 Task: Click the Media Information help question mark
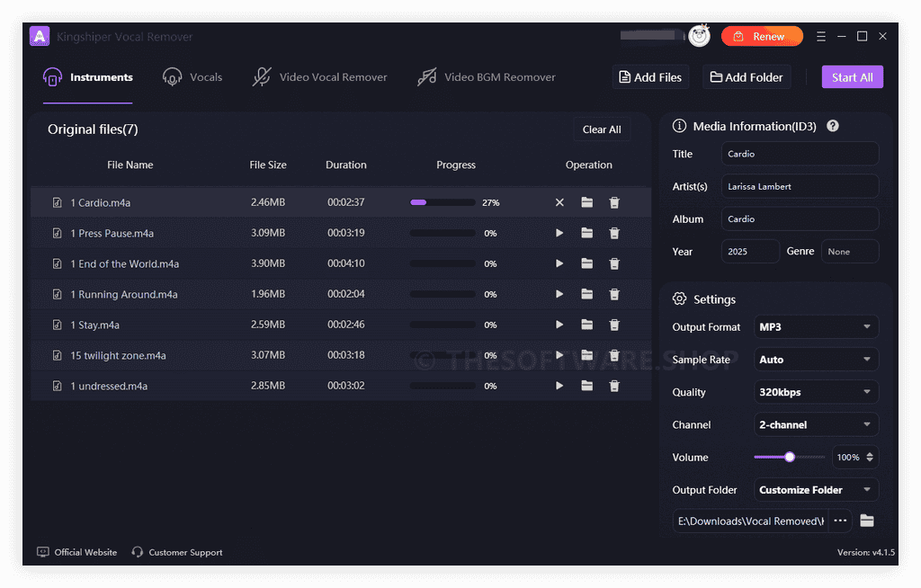click(x=832, y=126)
